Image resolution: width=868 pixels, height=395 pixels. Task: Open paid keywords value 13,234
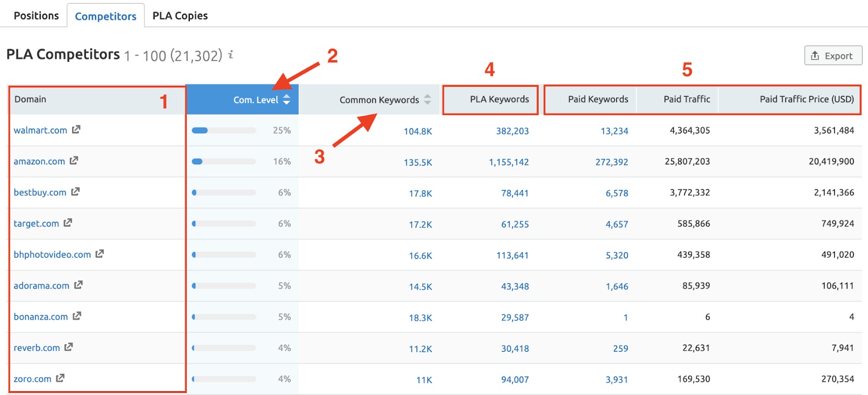(x=614, y=131)
